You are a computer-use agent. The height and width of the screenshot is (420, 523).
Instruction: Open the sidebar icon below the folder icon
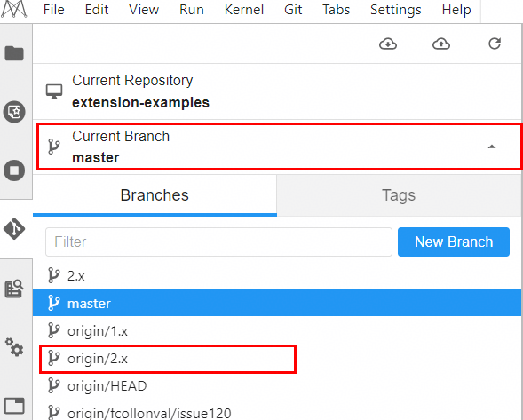(14, 112)
